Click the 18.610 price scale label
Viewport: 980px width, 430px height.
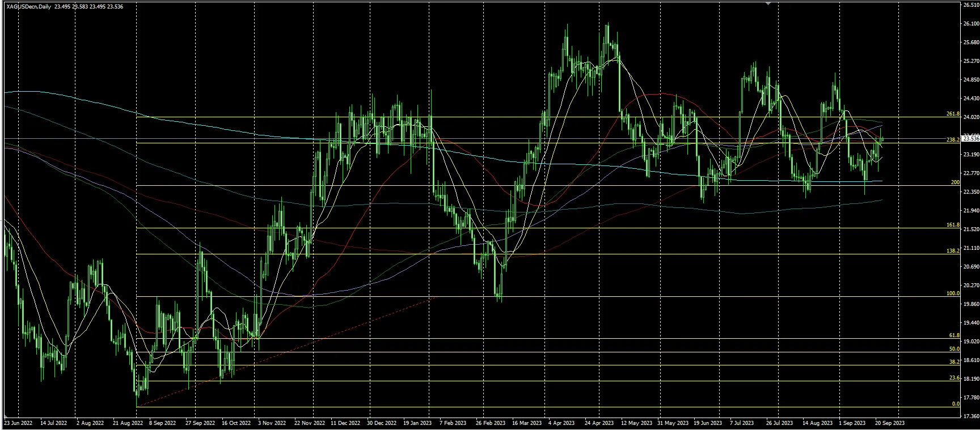(971, 360)
